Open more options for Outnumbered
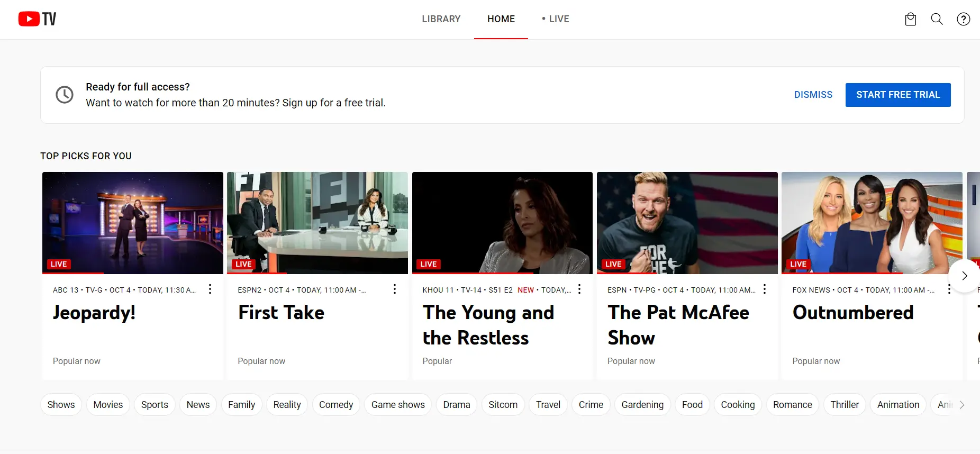 [x=949, y=289]
